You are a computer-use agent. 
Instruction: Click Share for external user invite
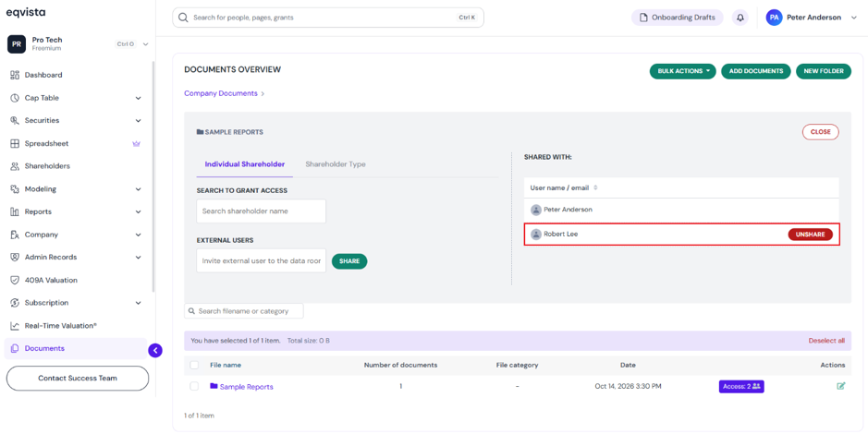click(x=349, y=261)
